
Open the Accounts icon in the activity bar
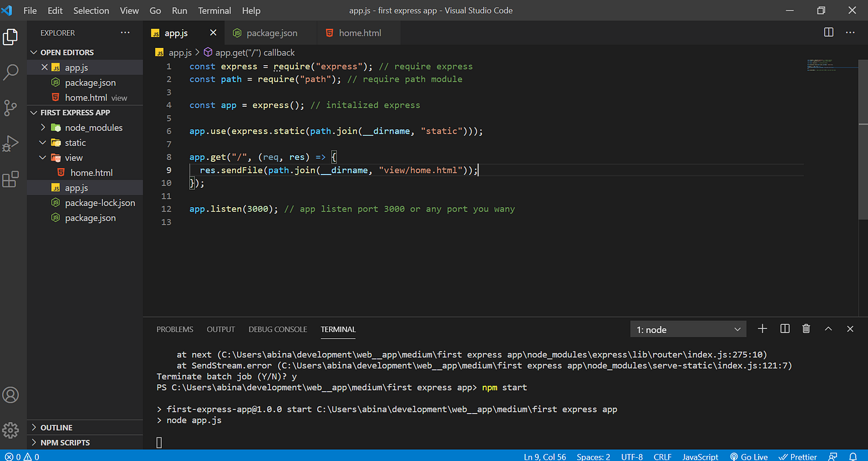coord(11,395)
